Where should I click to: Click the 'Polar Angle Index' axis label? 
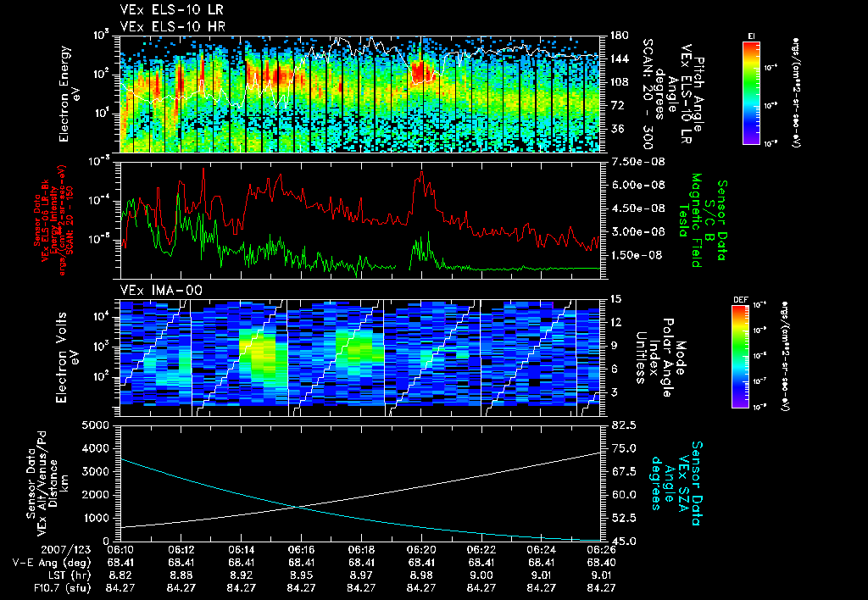(x=661, y=357)
